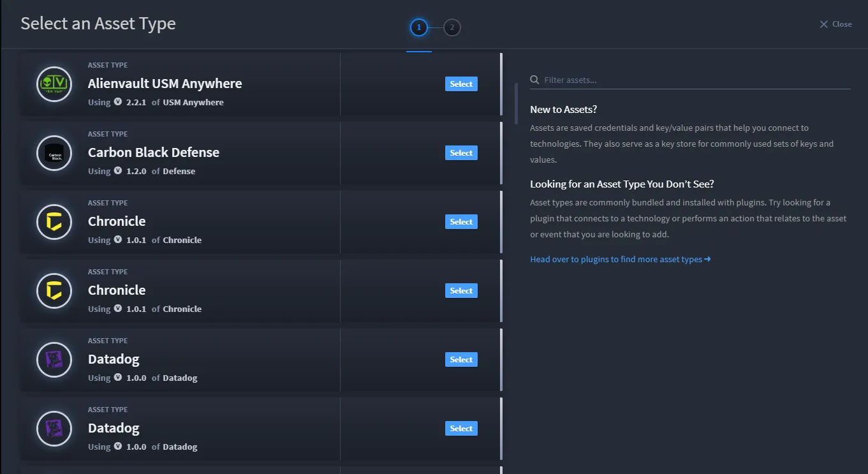Click the 2.2.1 version number
868x474 pixels.
pos(136,102)
